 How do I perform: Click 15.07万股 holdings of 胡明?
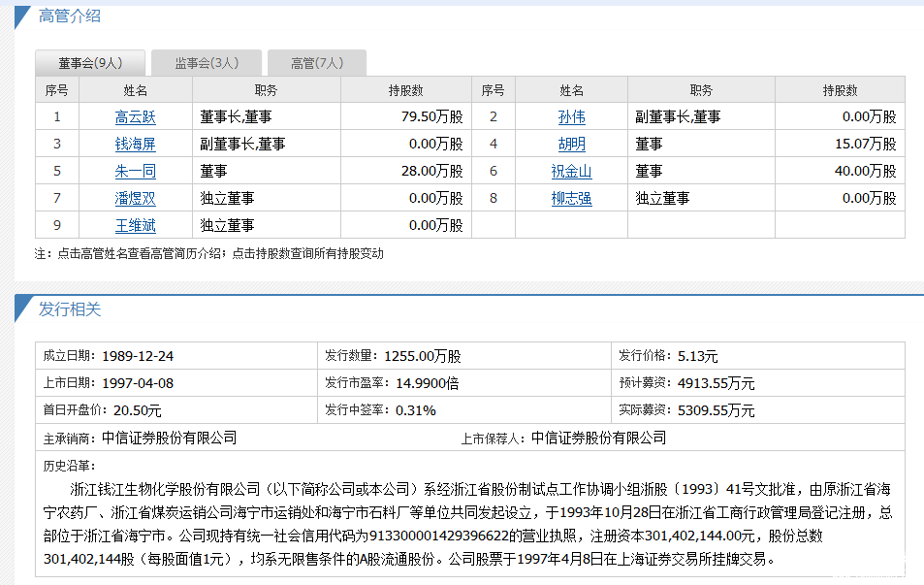pos(865,144)
